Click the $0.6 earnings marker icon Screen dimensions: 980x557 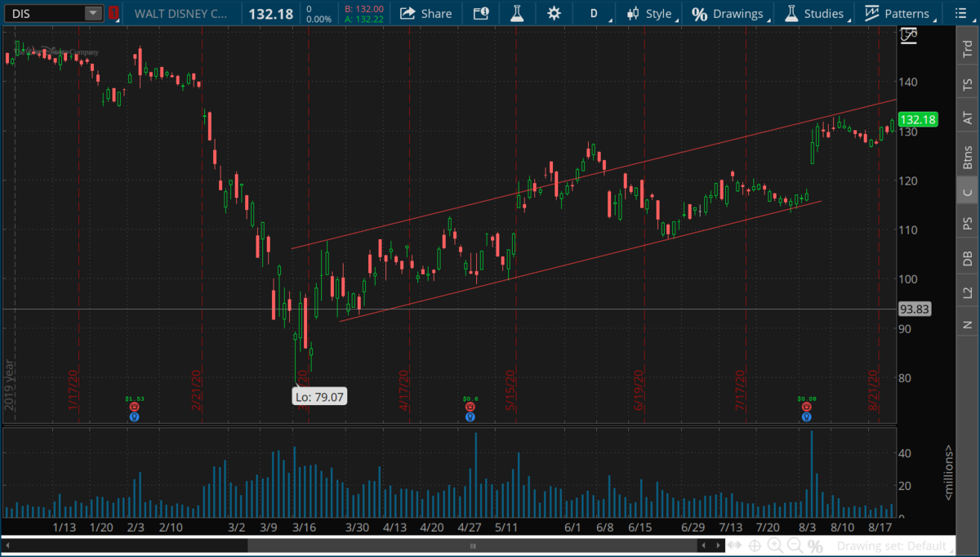coord(470,406)
